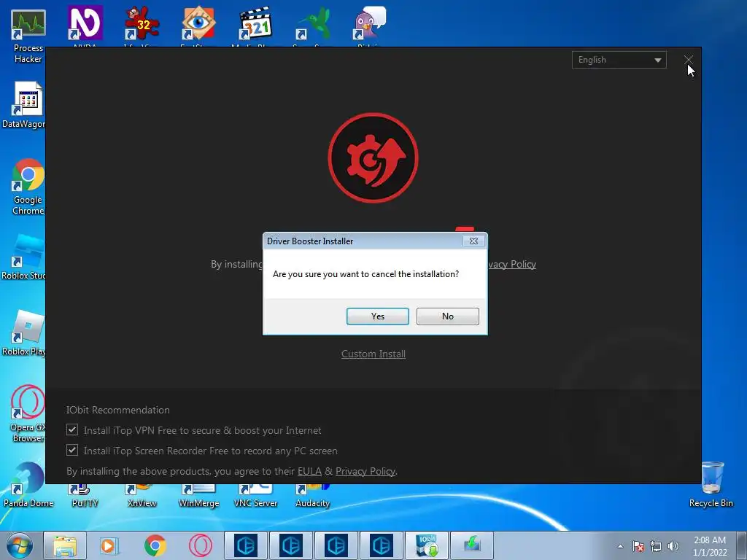This screenshot has width=747, height=560.
Task: Open the Process Hacker desktop shortcut
Action: point(28,36)
